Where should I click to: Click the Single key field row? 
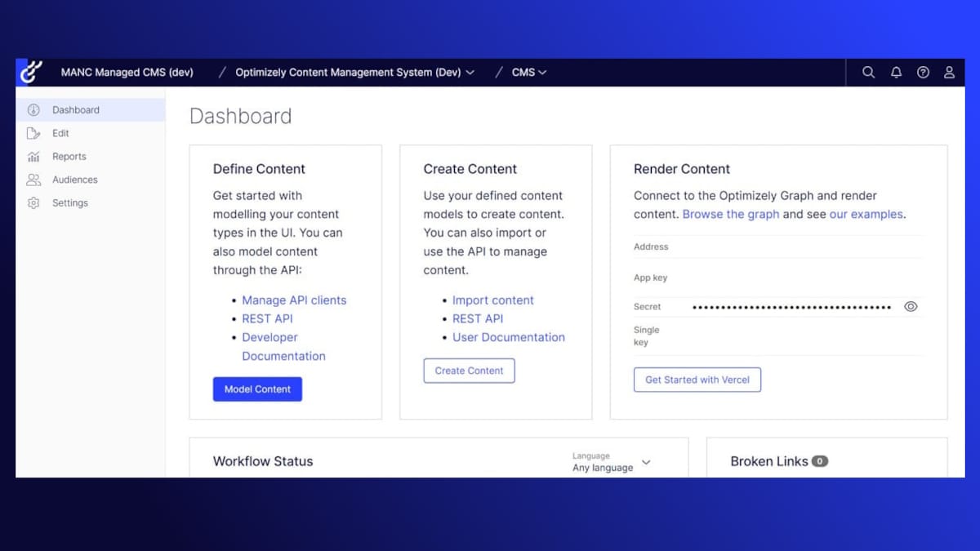pos(779,336)
